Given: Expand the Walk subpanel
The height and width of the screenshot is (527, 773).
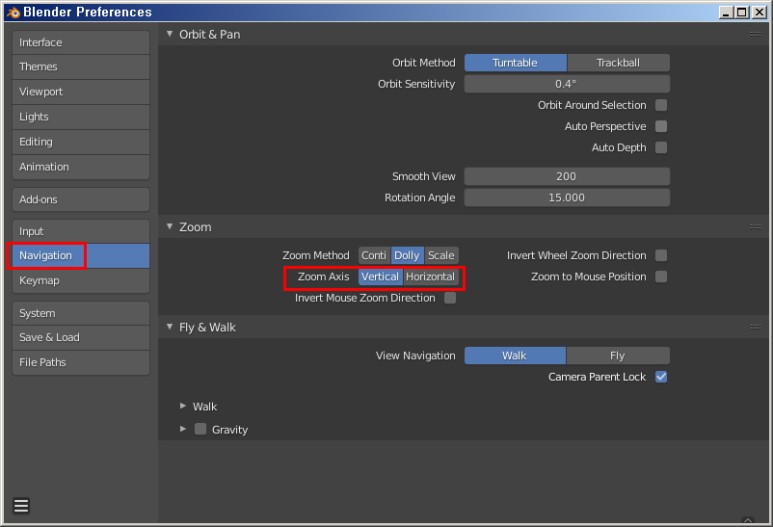Looking at the screenshot, I should pyautogui.click(x=183, y=406).
